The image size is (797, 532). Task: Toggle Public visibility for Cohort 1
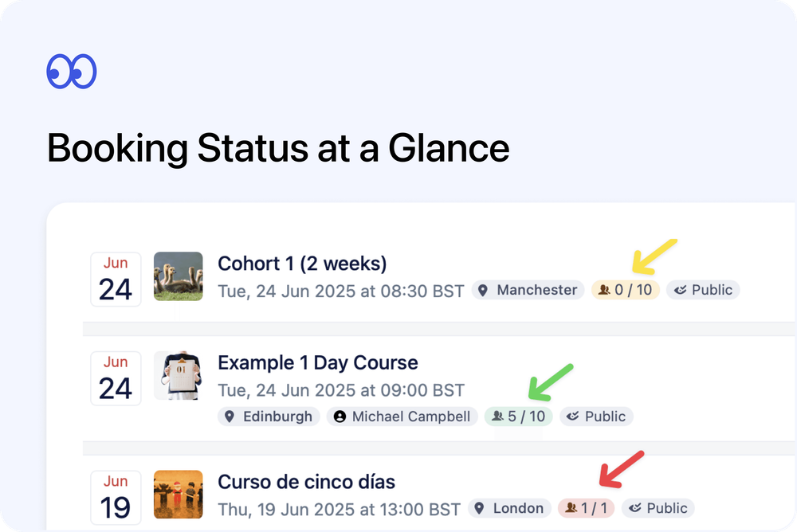pos(704,290)
